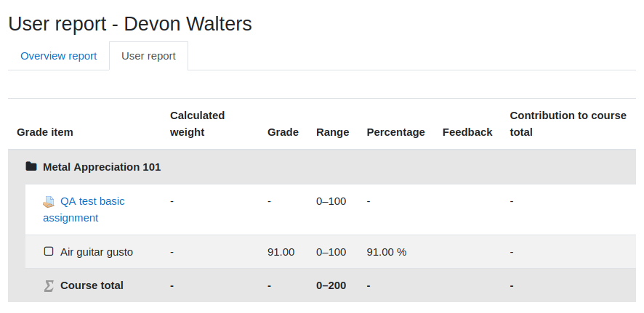Click the 0–200 course total range

(331, 285)
